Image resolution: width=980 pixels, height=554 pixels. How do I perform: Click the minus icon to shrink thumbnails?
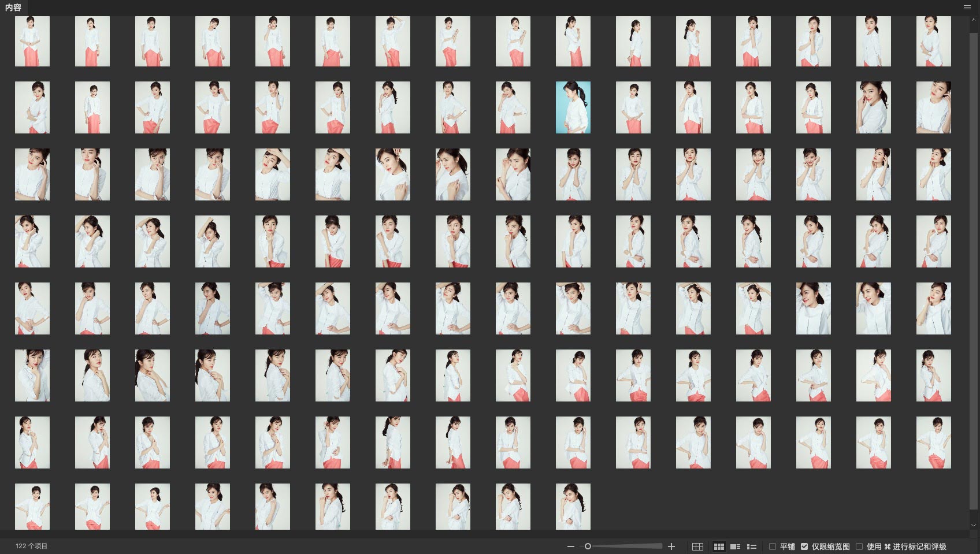571,546
